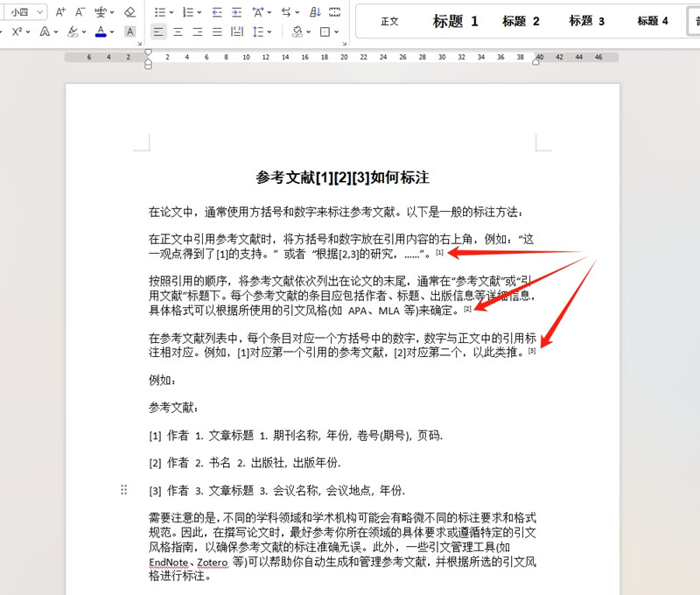Toggle center text alignment

pos(177,33)
